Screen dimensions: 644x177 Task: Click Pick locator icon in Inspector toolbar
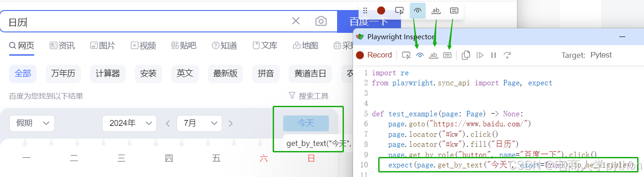406,55
